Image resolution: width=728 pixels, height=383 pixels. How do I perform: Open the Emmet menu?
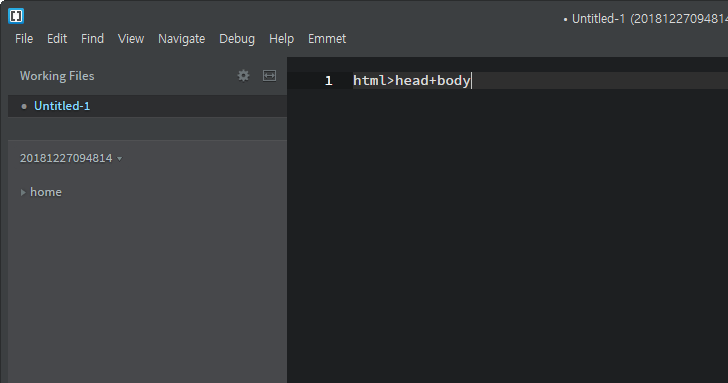pyautogui.click(x=327, y=39)
